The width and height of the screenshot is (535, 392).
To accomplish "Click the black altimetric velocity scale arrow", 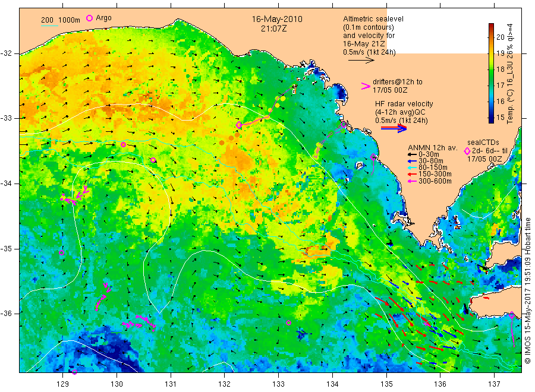I will pyautogui.click(x=361, y=61).
